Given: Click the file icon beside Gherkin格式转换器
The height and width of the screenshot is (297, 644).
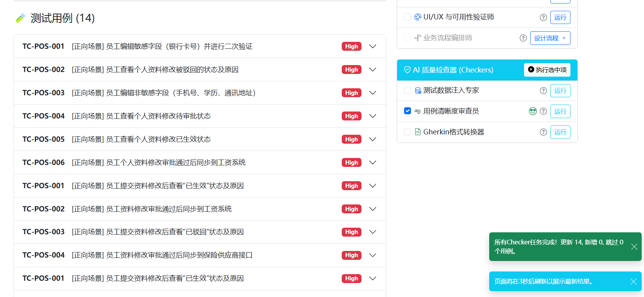Looking at the screenshot, I should (418, 132).
